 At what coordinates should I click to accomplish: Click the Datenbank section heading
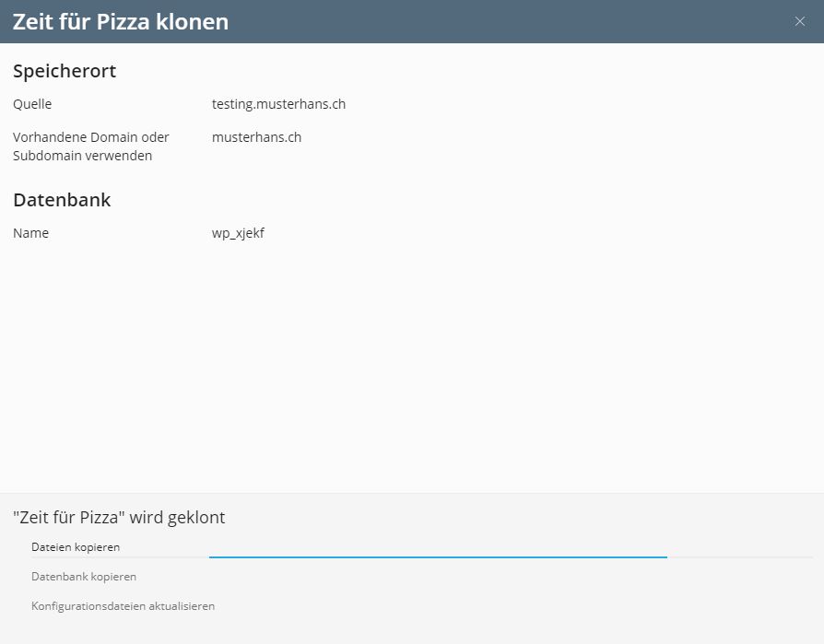click(62, 200)
